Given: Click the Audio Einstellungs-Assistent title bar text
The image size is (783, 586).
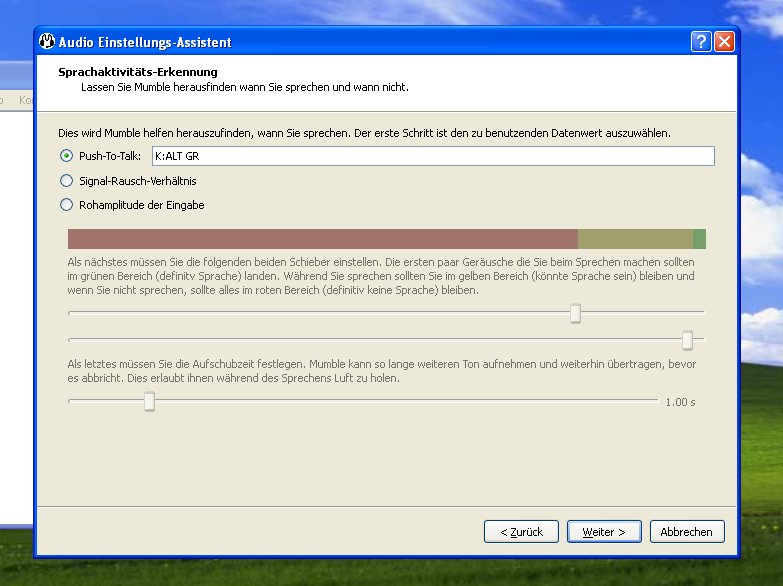Looking at the screenshot, I should tap(145, 42).
